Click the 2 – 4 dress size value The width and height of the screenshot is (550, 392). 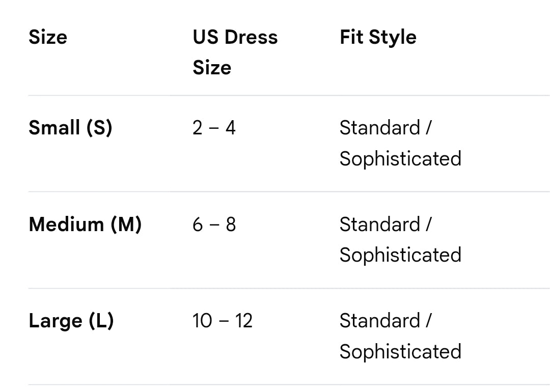click(x=214, y=128)
